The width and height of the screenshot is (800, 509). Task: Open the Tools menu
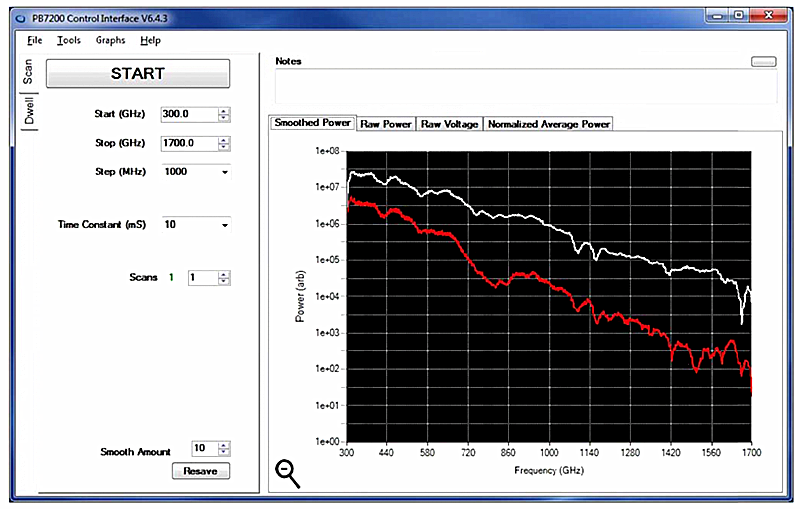pyautogui.click(x=68, y=40)
